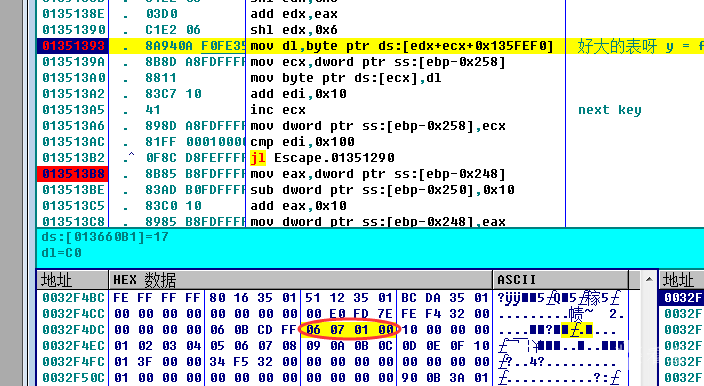The image size is (704, 386).
Task: Click address 01351390 row
Action: tap(73, 30)
